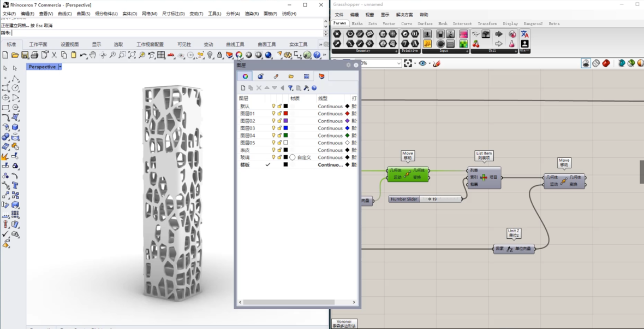Save the Rhino model with floppy icon
Viewport: 644px width, 329px height.
[25, 55]
